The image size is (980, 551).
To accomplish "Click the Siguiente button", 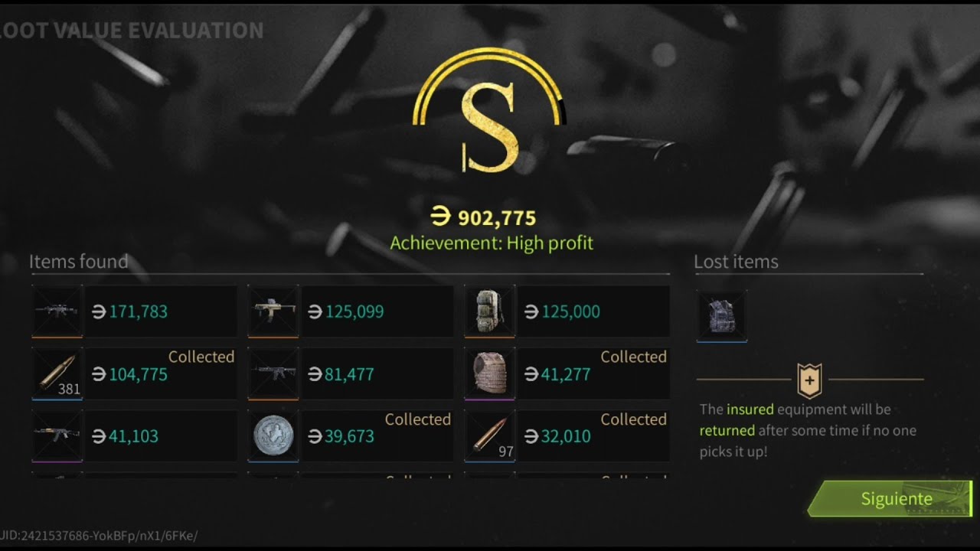I will coord(890,499).
